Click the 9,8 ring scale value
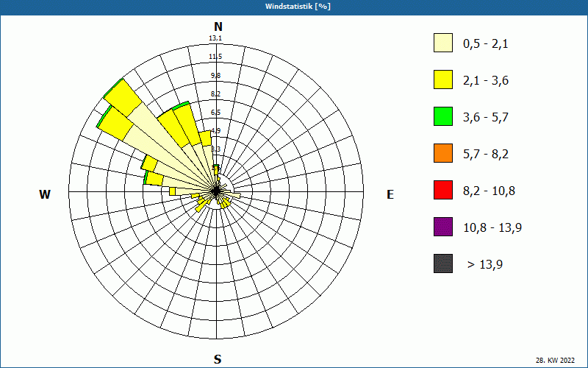Image resolution: width=588 pixels, height=368 pixels. 215,76
